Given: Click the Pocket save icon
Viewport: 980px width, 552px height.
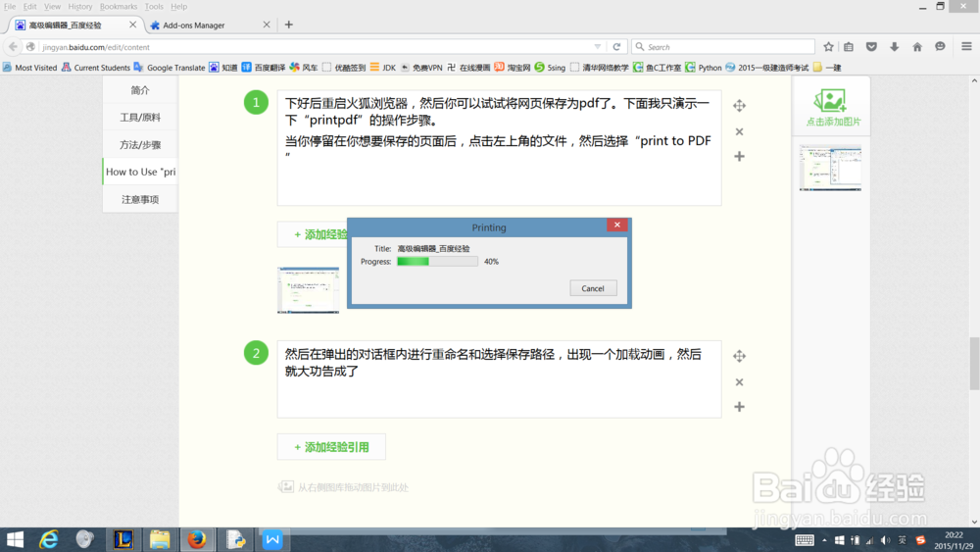Looking at the screenshot, I should (871, 47).
